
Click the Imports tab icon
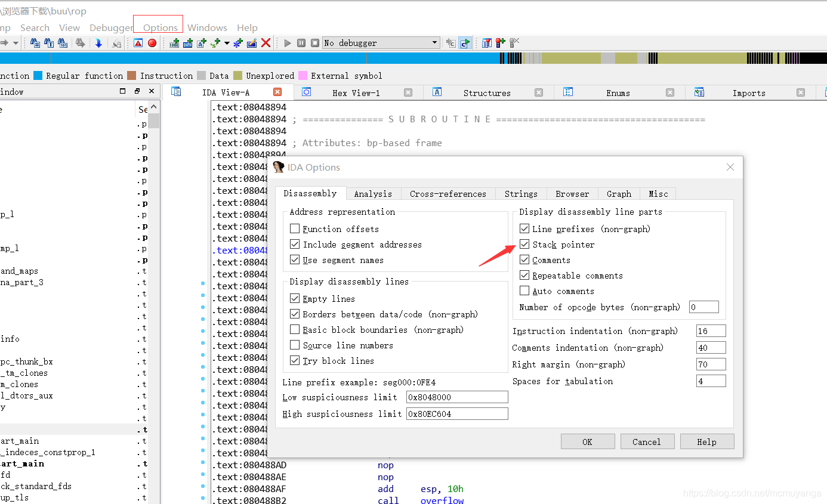699,91
